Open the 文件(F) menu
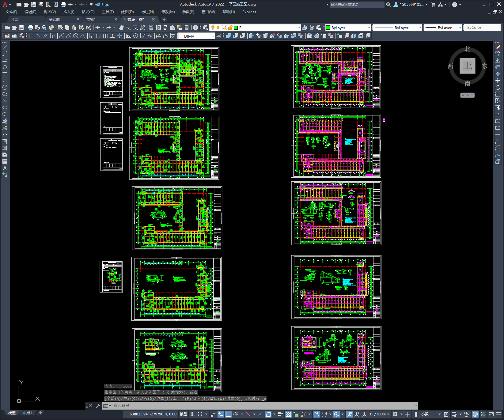Image resolution: width=504 pixels, height=420 pixels. point(11,12)
